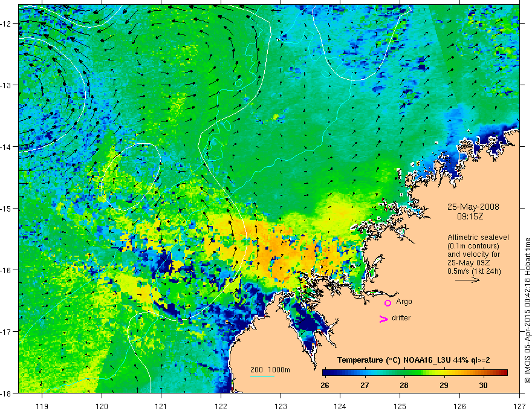Click the longitude axis label 125
This screenshot has height=411, width=532.
point(400,406)
